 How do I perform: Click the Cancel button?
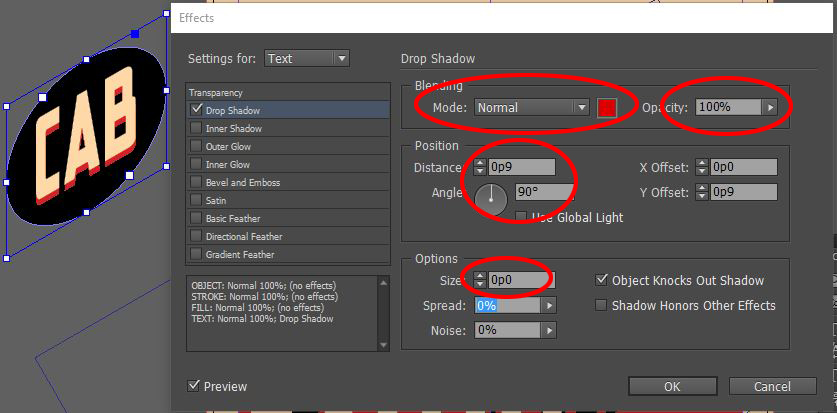pos(772,386)
